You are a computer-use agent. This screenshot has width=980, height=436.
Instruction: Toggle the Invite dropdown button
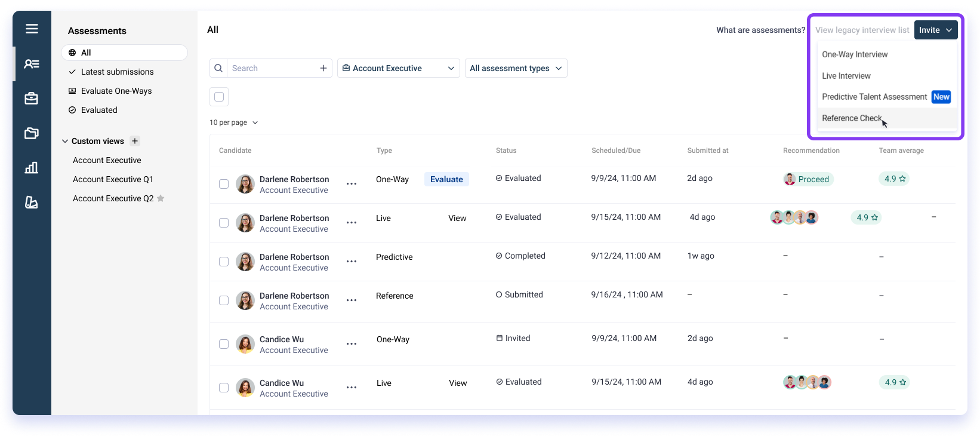point(936,30)
